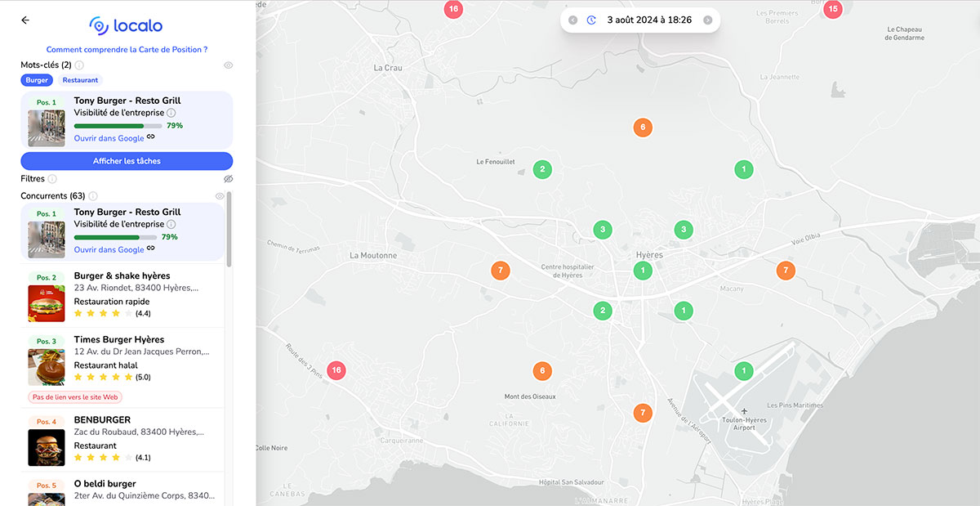The image size is (980, 506).
Task: Click green 2 marker below Centre hospitalier
Action: [602, 311]
